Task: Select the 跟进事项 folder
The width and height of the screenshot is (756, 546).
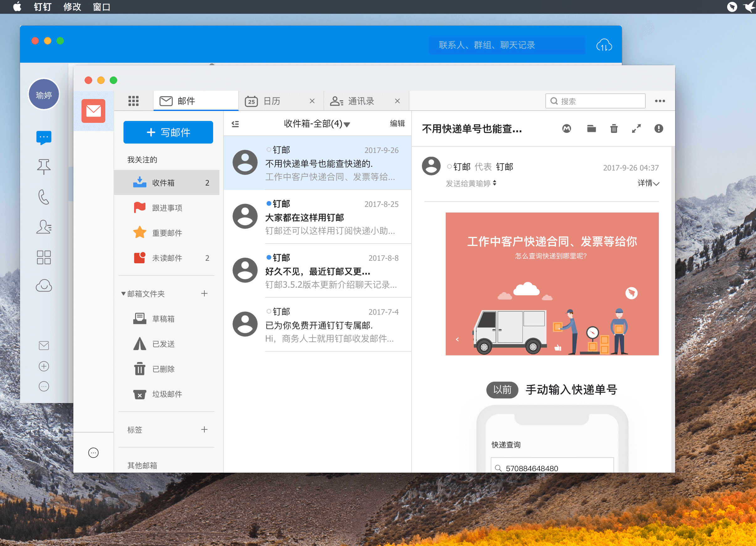Action: click(x=166, y=208)
